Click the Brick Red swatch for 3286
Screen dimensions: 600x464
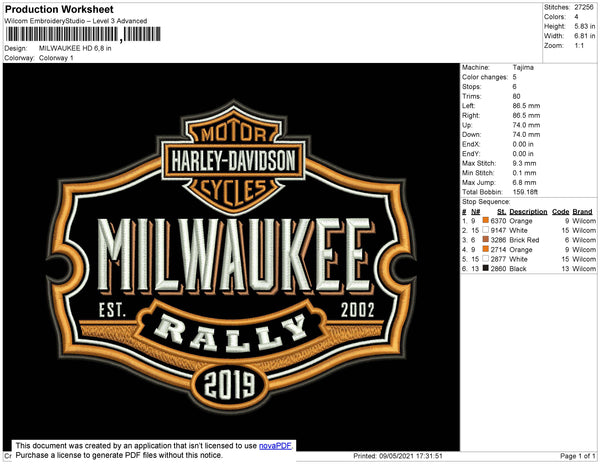486,239
